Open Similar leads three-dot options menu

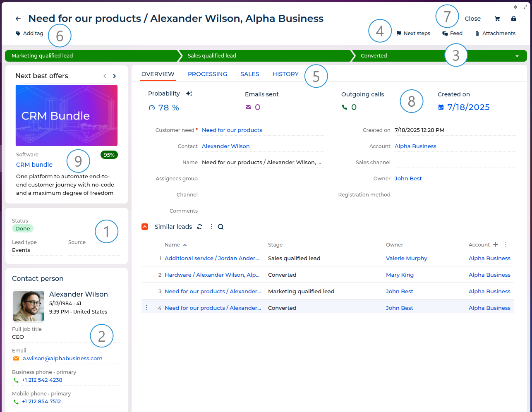(211, 227)
